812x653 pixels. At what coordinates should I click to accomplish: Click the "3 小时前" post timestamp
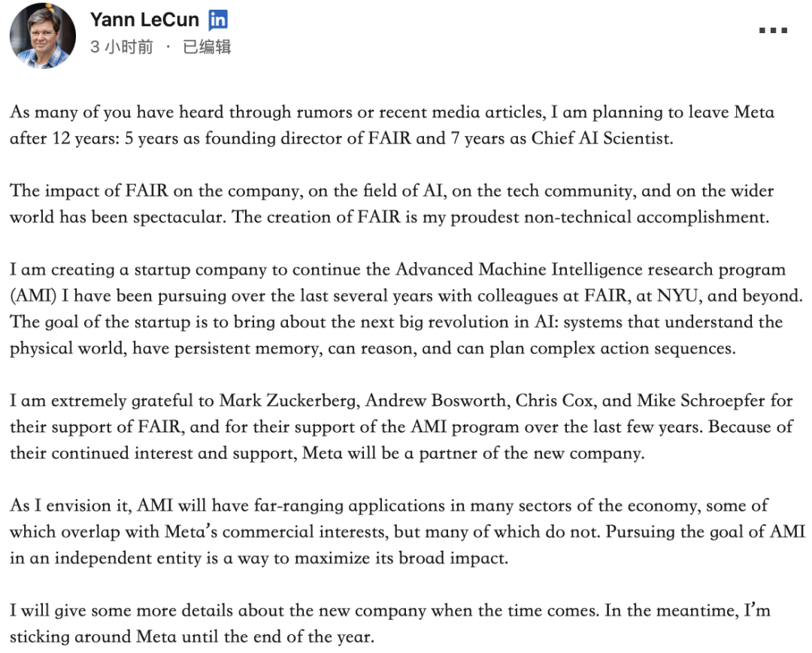pyautogui.click(x=121, y=47)
